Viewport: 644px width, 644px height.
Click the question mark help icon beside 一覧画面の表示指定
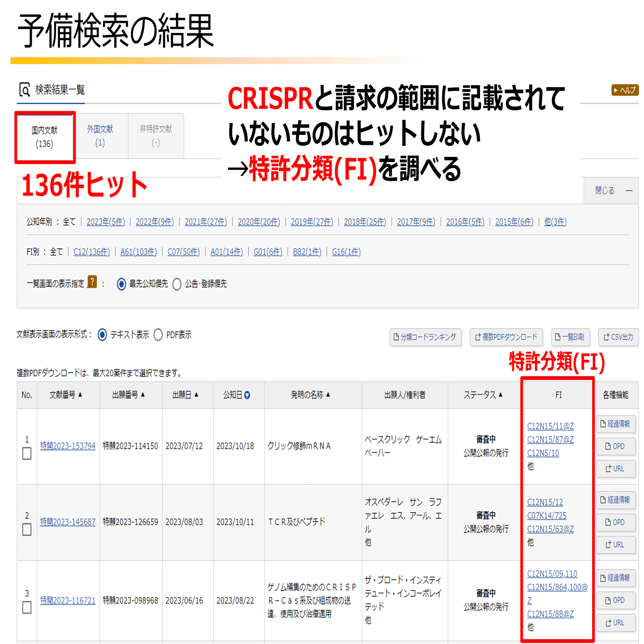click(x=92, y=282)
